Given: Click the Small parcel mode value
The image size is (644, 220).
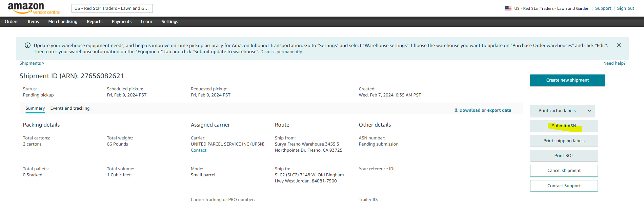Looking at the screenshot, I should (203, 175).
